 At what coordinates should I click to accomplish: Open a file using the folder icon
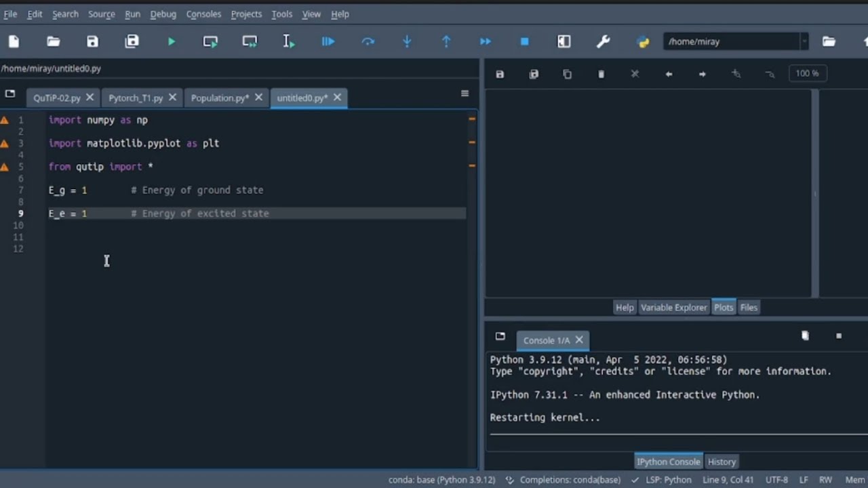pos(53,41)
